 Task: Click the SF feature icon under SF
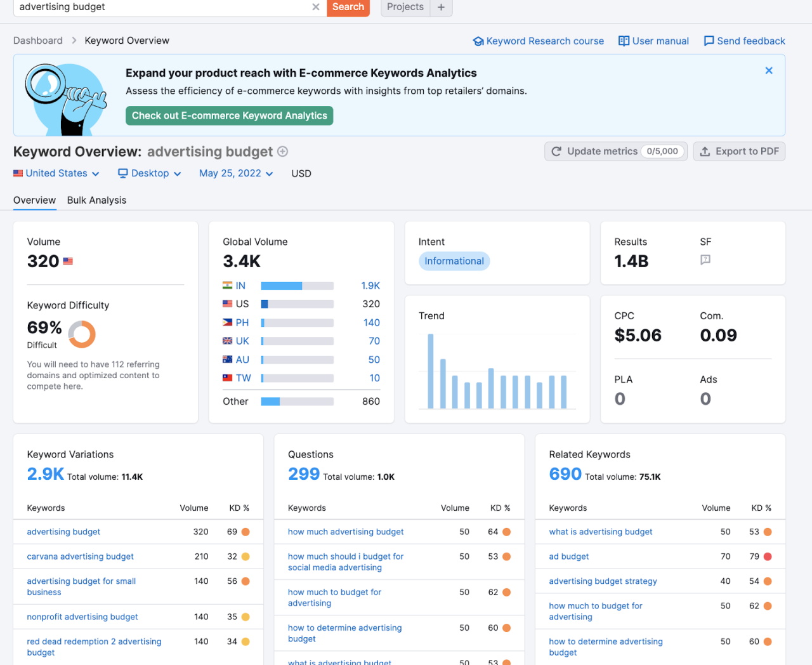coord(705,260)
